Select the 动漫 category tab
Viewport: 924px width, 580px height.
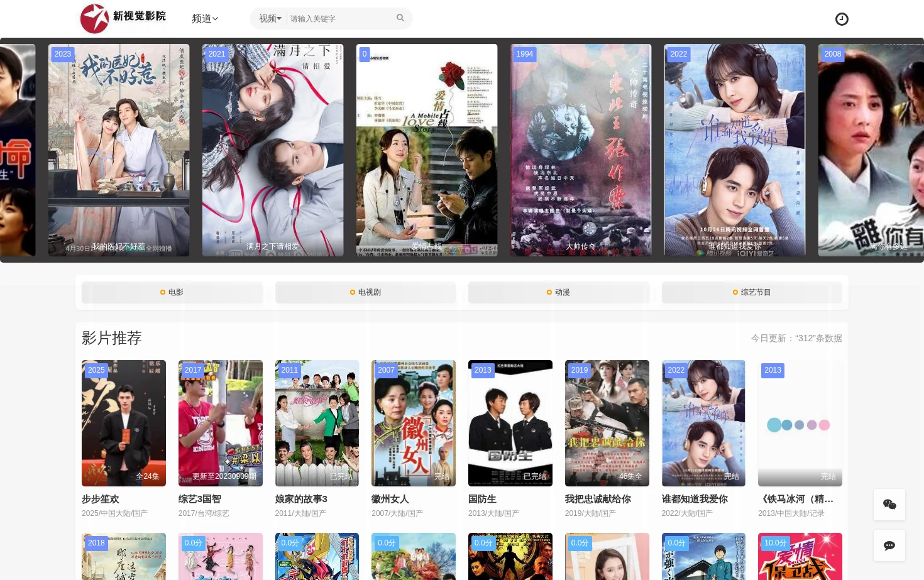559,292
